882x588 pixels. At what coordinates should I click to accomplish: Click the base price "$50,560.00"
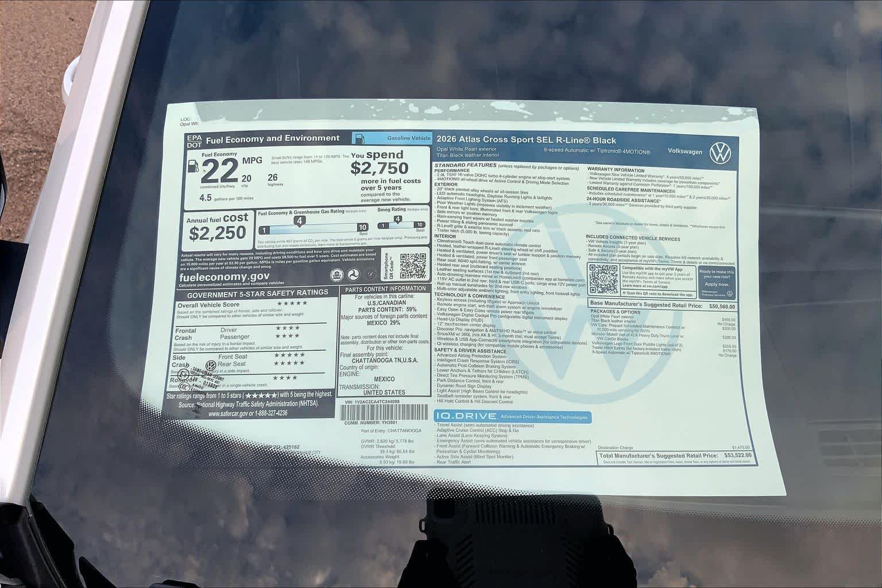pyautogui.click(x=721, y=306)
